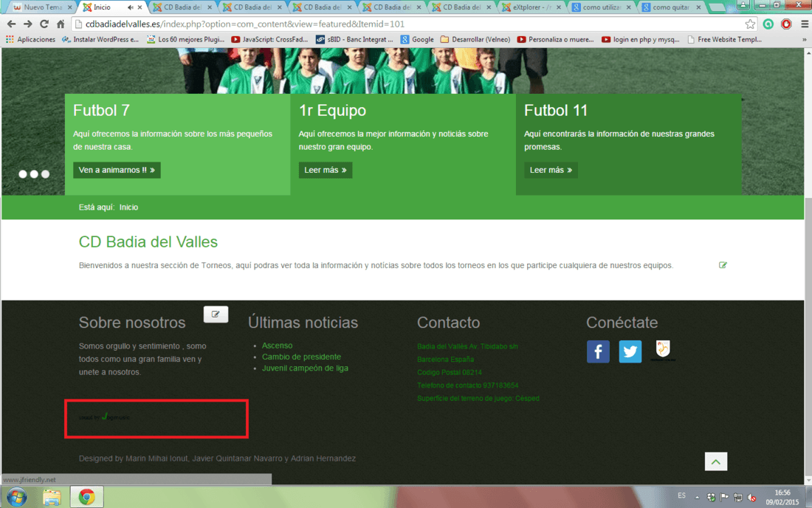Bookmark page with star icon

tap(750, 24)
